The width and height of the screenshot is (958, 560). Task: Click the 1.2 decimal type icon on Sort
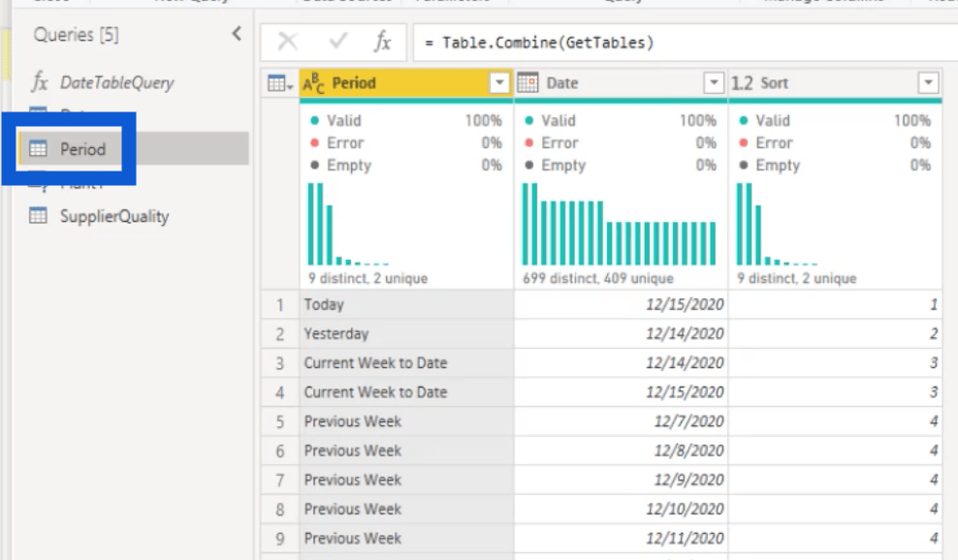pyautogui.click(x=742, y=83)
